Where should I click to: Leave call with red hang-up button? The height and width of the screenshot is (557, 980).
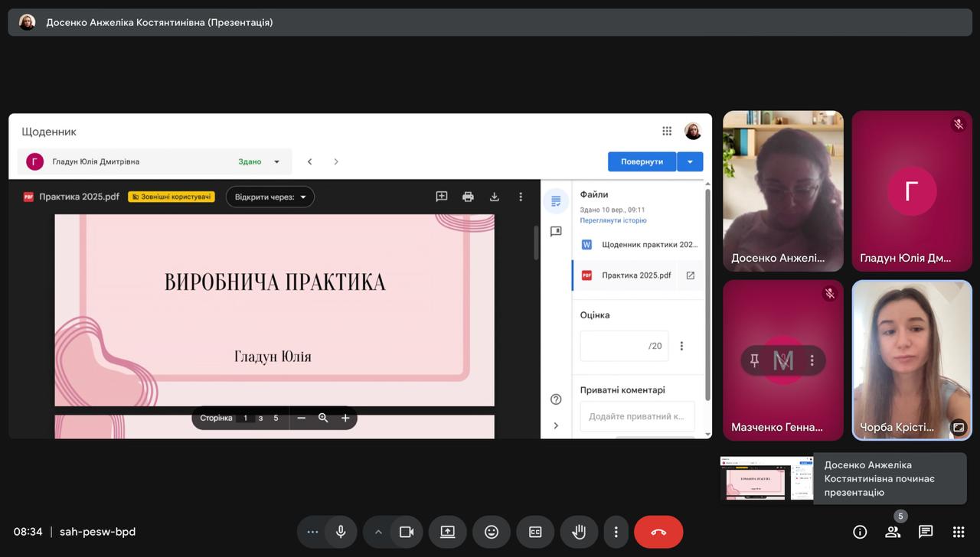tap(658, 532)
